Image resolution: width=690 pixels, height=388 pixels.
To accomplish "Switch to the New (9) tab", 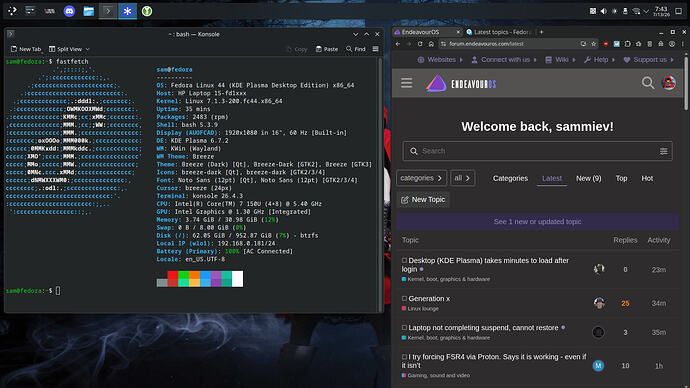I will (588, 178).
